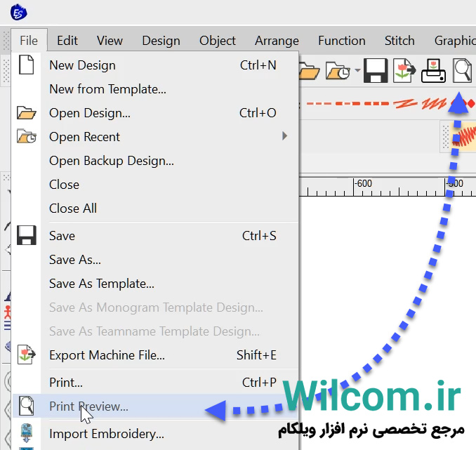Screen dimensions: 476x450
Task: Open the Graphics menu
Action: [x=455, y=41]
